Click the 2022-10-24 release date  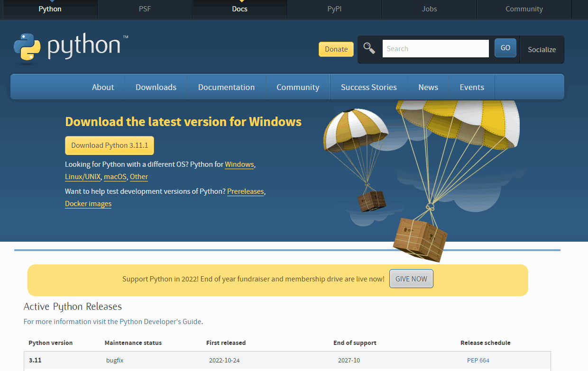pyautogui.click(x=224, y=361)
